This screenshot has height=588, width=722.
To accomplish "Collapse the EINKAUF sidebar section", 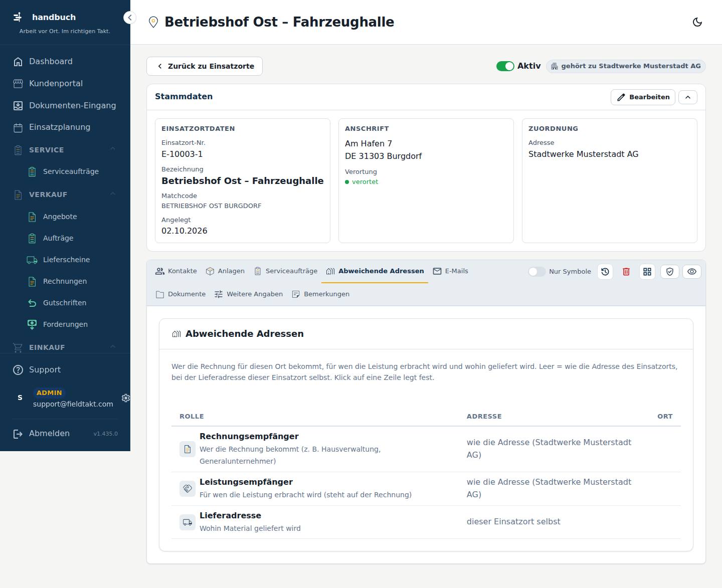I will pyautogui.click(x=65, y=347).
